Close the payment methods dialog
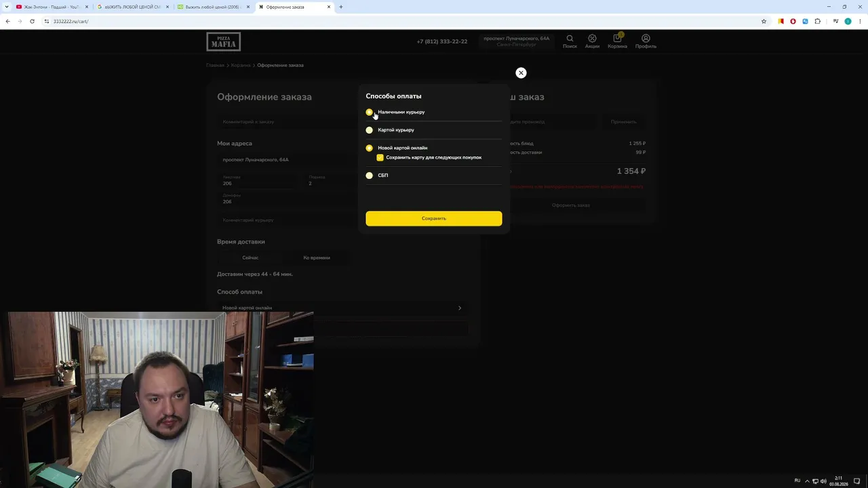868x488 pixels. pyautogui.click(x=521, y=73)
